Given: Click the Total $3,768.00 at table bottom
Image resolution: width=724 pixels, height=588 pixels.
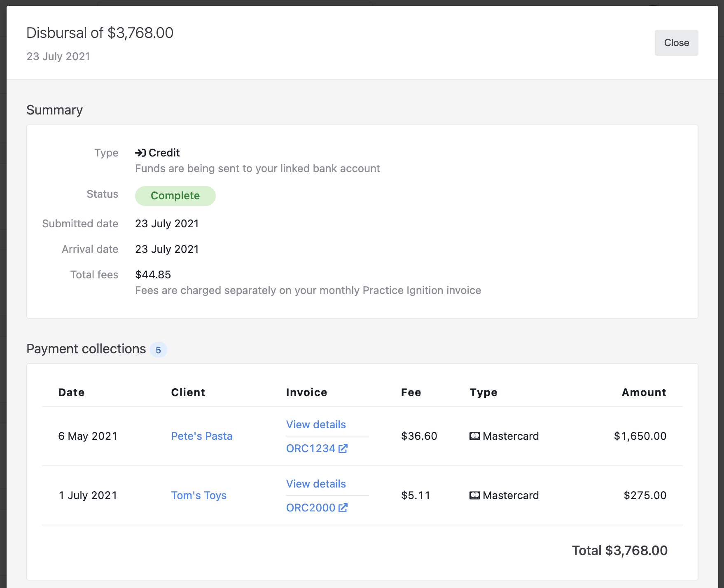Looking at the screenshot, I should [619, 551].
